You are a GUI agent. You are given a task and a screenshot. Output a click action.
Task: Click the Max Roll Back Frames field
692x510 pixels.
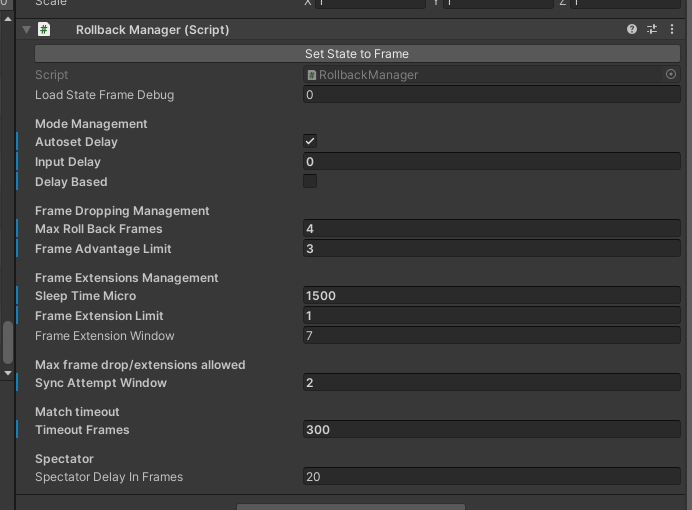tap(491, 229)
